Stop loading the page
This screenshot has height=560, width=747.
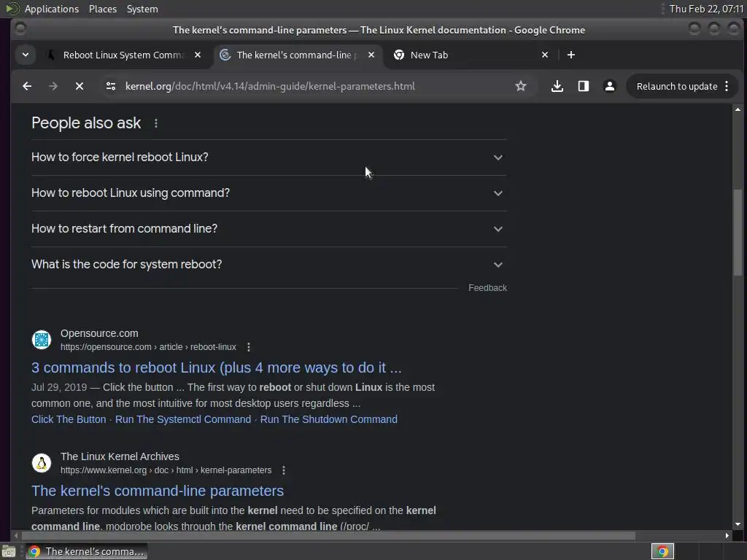[x=80, y=86]
